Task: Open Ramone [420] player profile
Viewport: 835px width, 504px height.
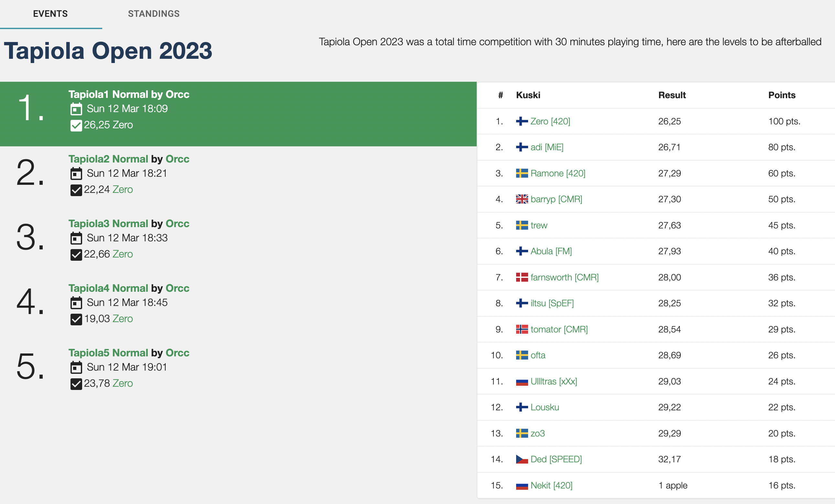Action: point(558,173)
